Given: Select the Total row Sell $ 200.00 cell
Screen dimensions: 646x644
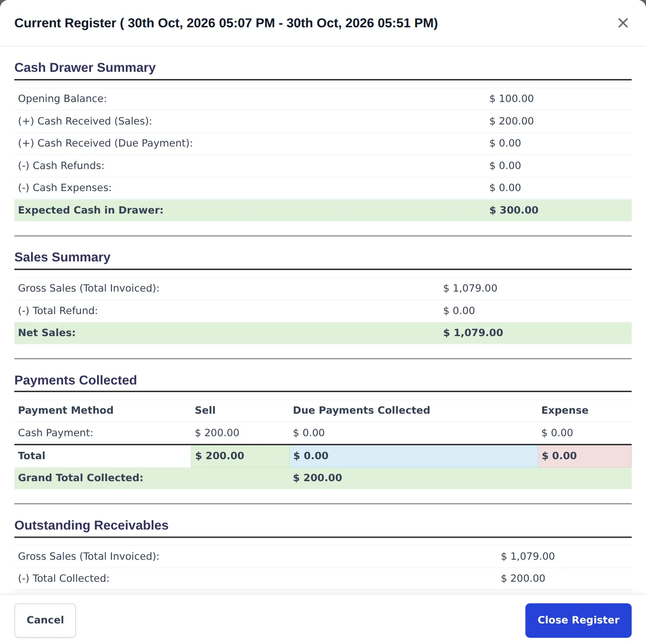Looking at the screenshot, I should pos(240,456).
